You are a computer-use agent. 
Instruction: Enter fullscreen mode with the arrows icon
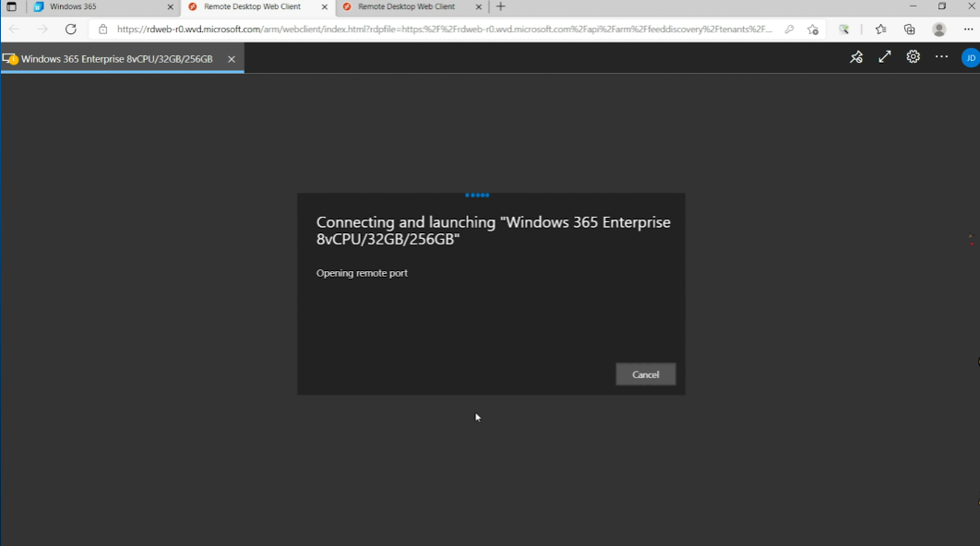(884, 57)
